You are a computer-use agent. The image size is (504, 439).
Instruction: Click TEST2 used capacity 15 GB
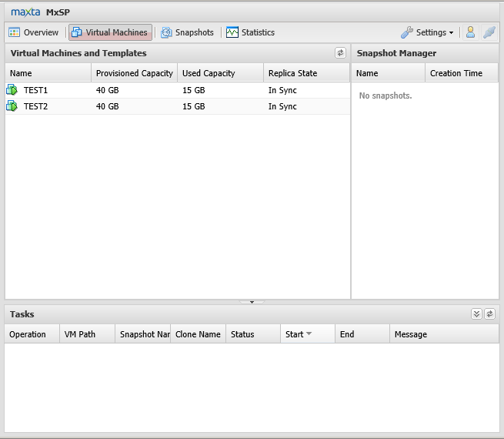pos(193,106)
